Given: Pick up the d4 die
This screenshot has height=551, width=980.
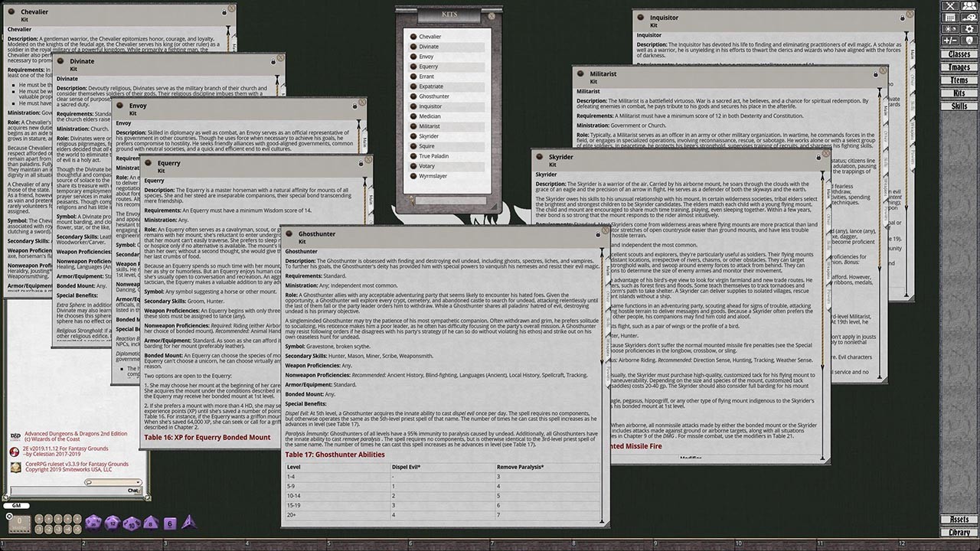Looking at the screenshot, I should click(188, 523).
